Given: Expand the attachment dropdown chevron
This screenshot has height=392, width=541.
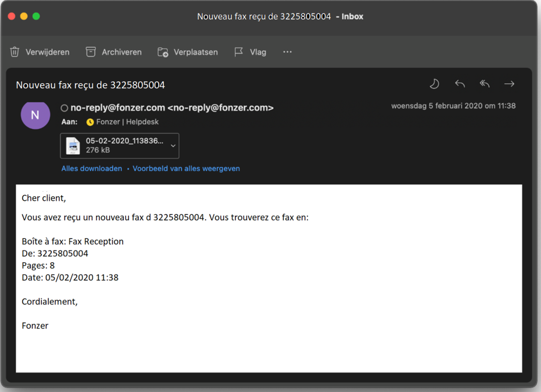Looking at the screenshot, I should tap(173, 145).
